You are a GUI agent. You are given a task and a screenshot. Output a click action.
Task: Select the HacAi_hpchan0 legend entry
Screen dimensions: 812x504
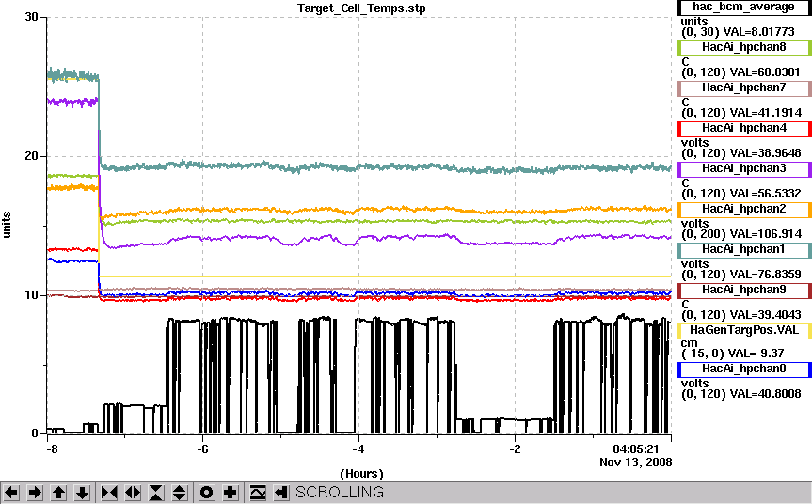coord(743,369)
